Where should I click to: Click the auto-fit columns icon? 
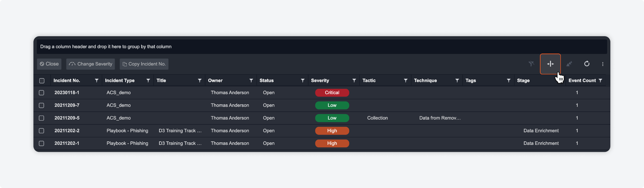coord(550,64)
